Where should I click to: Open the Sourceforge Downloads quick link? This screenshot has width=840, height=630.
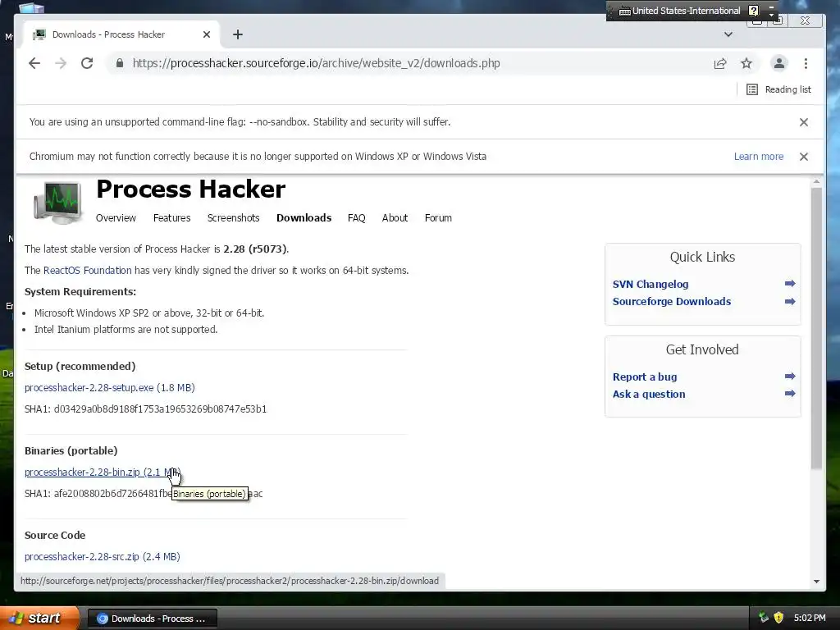tap(672, 302)
